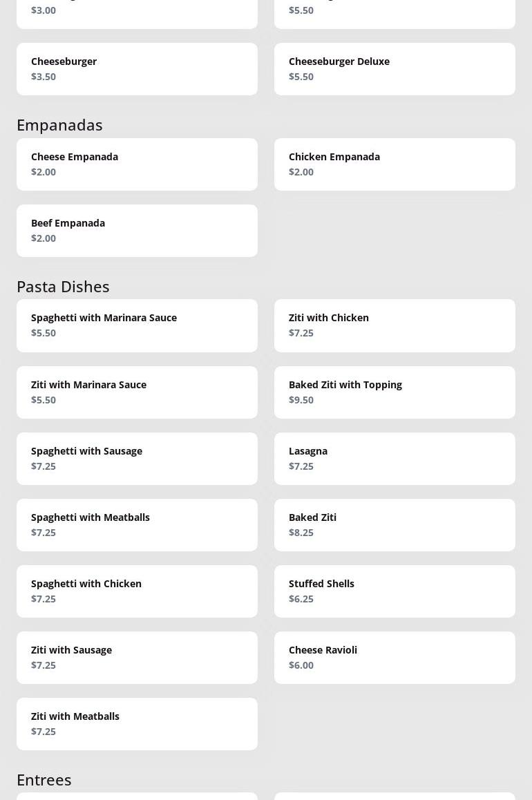Open the Beef Empanada item

(x=137, y=231)
